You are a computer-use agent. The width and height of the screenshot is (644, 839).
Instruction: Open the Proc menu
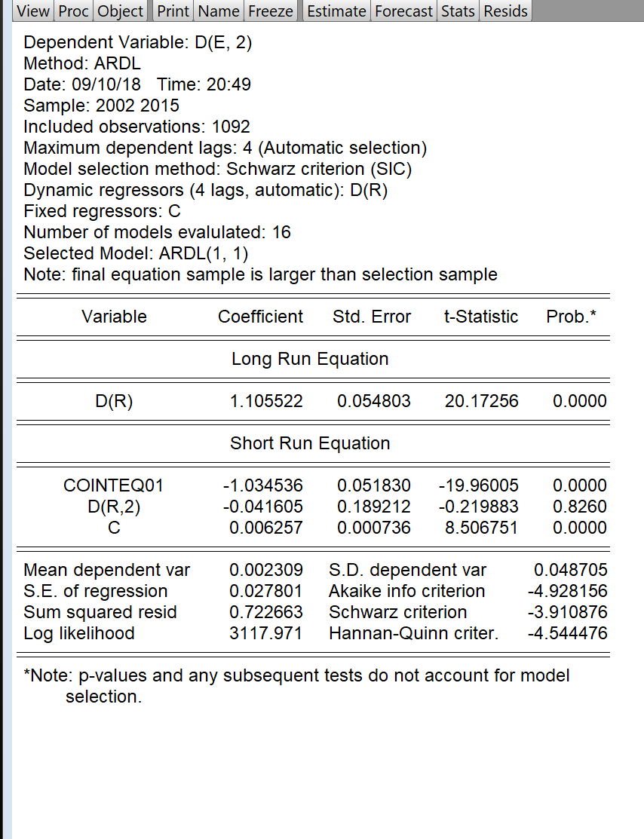[75, 11]
